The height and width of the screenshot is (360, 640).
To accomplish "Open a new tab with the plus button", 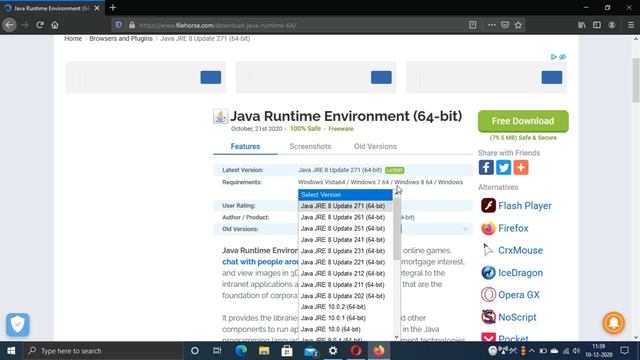I will [113, 8].
